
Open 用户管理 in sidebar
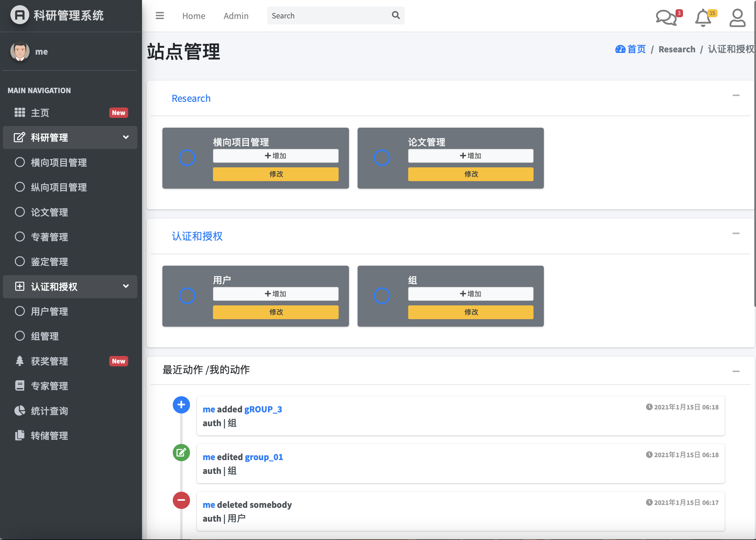click(70, 311)
